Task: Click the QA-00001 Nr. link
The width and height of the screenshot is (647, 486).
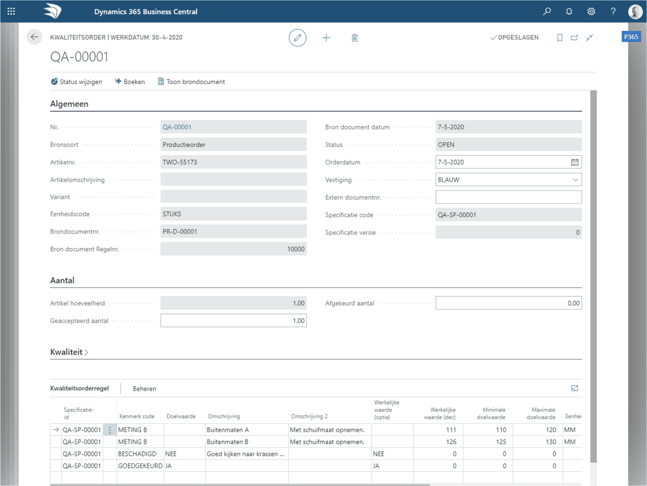Action: pos(177,127)
